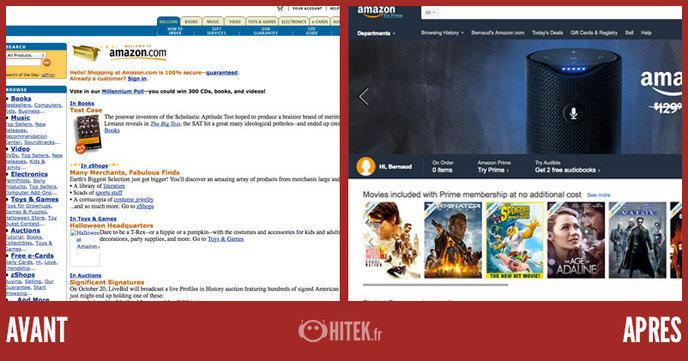
Task: Click the orange user avatar icon
Action: click(x=366, y=167)
